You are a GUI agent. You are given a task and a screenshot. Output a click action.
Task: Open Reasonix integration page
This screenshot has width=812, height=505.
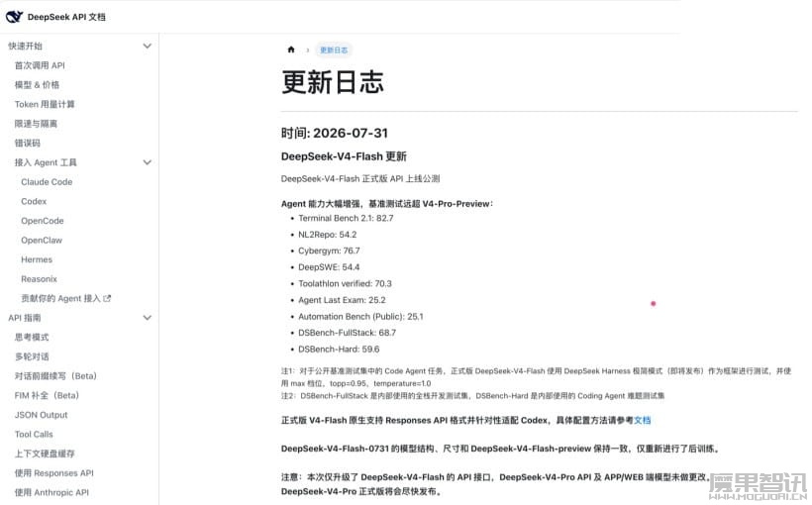click(39, 278)
